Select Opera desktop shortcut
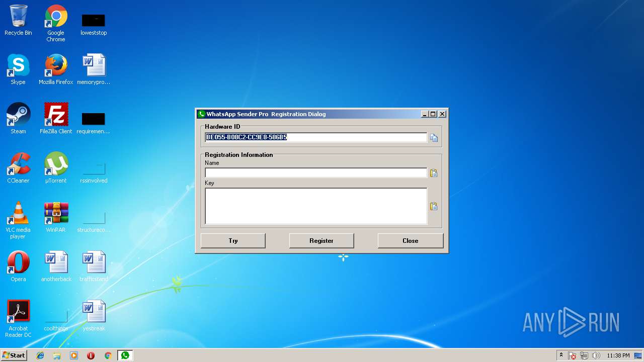 pyautogui.click(x=18, y=266)
